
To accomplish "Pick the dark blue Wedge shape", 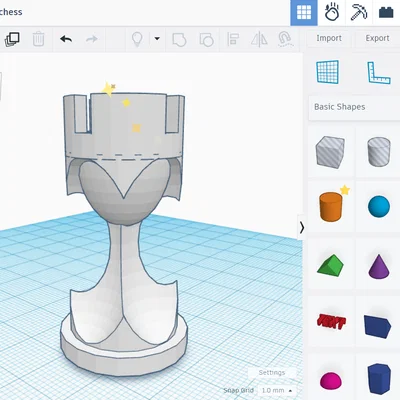I will tap(377, 326).
